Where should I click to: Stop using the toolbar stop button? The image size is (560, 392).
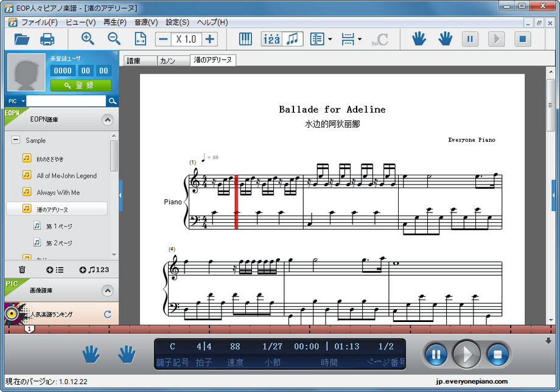coord(522,39)
